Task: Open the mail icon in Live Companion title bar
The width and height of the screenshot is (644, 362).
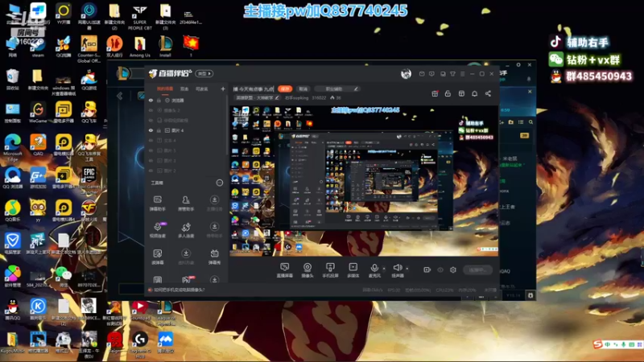Action: pyautogui.click(x=422, y=74)
